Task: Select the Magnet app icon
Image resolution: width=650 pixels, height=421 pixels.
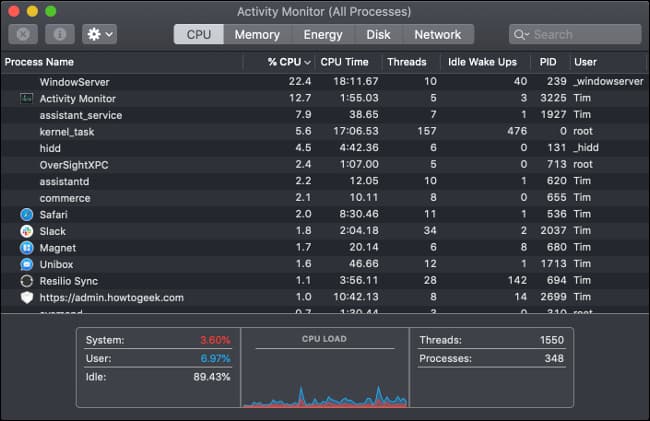Action: pyautogui.click(x=27, y=248)
